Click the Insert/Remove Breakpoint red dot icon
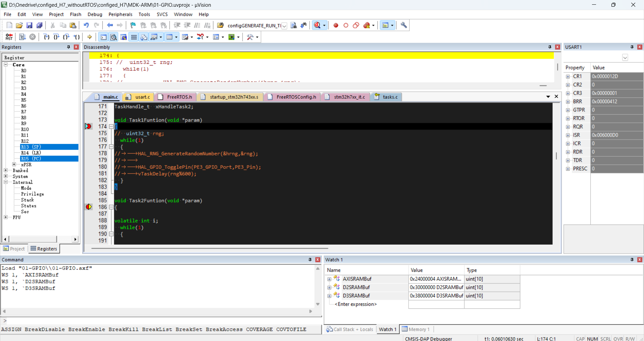 (336, 25)
